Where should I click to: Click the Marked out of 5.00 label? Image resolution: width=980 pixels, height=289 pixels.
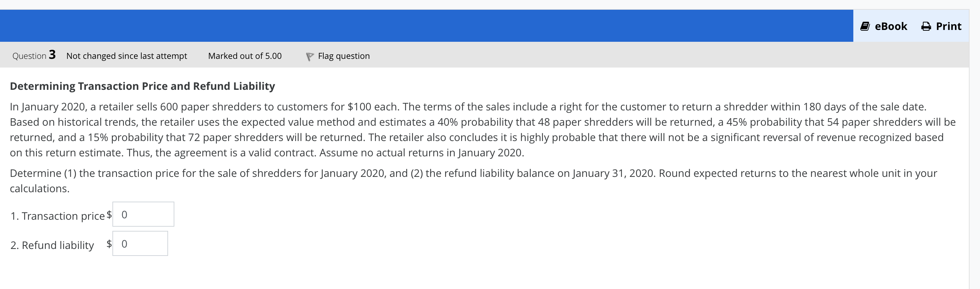click(245, 56)
